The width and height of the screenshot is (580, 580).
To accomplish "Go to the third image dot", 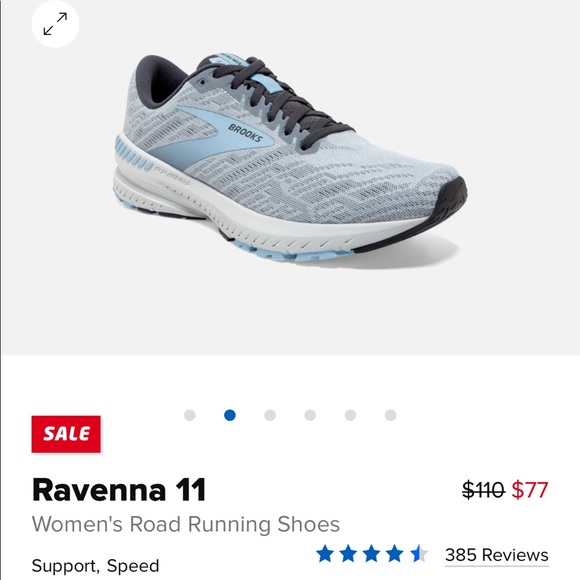I will (270, 415).
